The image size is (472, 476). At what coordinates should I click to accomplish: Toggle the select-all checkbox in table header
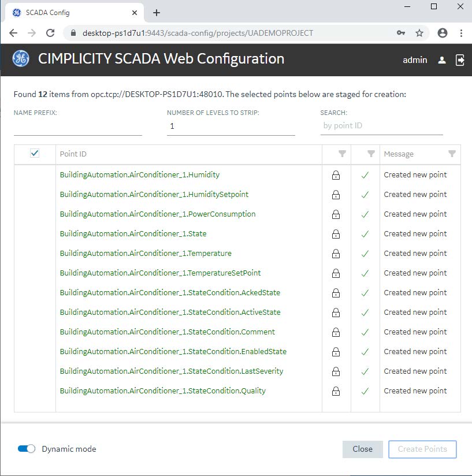tap(35, 153)
